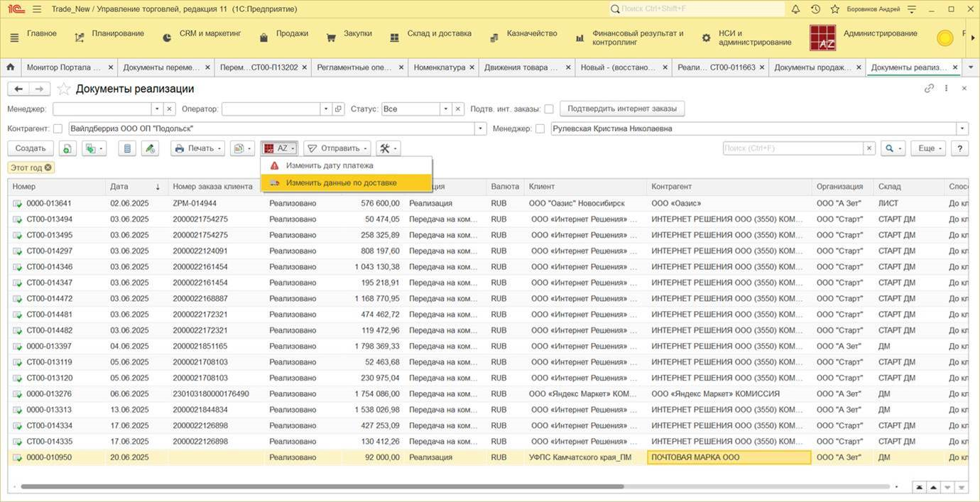Expand the Статус dropdown list
Screen dimensions: 980x502
(x=446, y=109)
